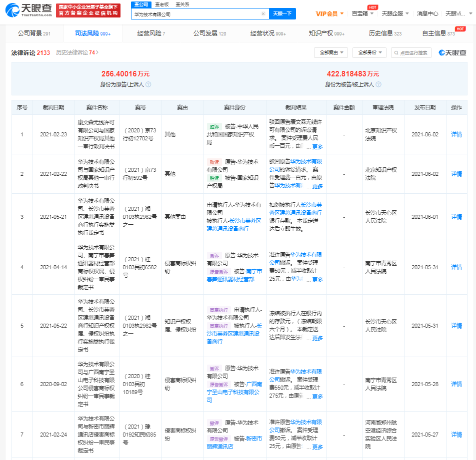Expand the 全部身份 dropdown filter
The height and width of the screenshot is (460, 476).
(369, 52)
